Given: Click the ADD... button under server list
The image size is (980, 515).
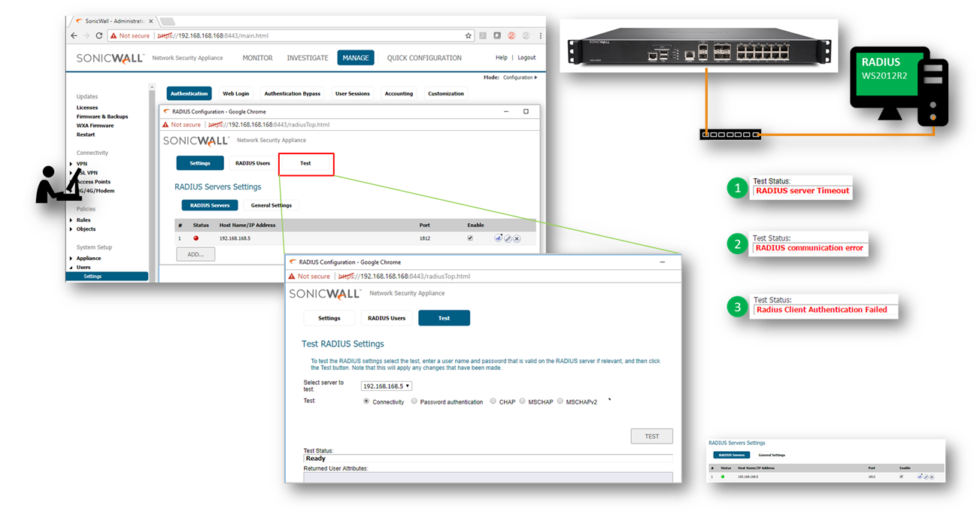Looking at the screenshot, I should coord(196,255).
